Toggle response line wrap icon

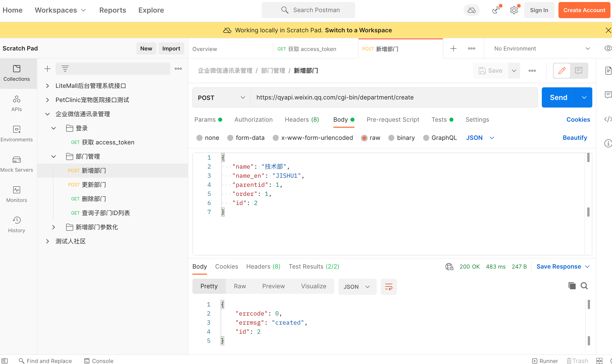[389, 287]
